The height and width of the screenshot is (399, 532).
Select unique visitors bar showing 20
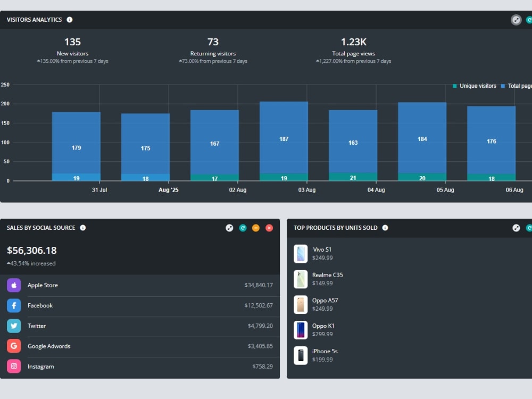click(x=422, y=177)
